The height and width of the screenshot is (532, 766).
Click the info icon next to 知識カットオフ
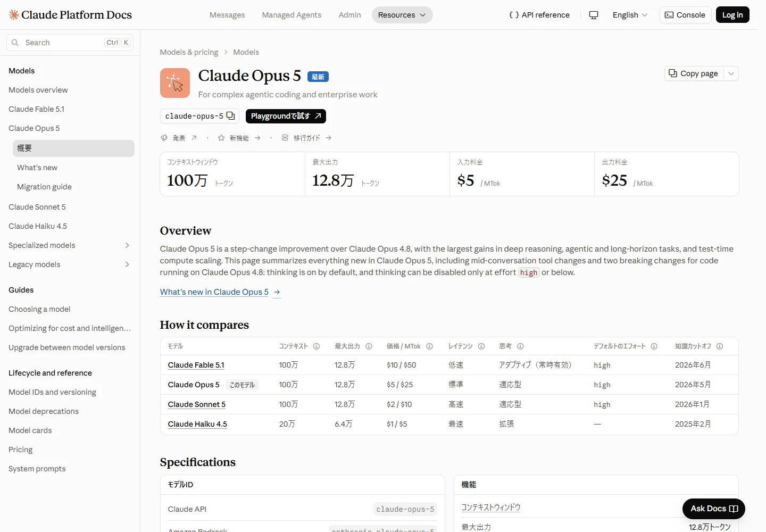(720, 346)
